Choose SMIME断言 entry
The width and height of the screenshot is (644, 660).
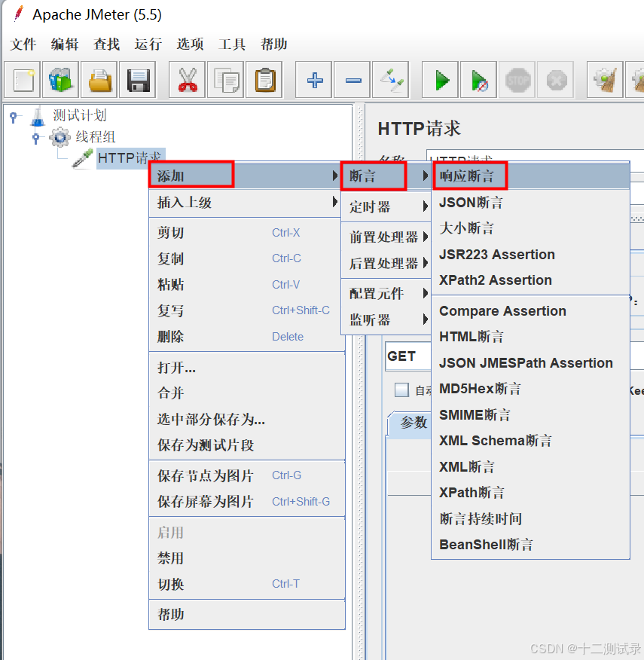pyautogui.click(x=530, y=414)
